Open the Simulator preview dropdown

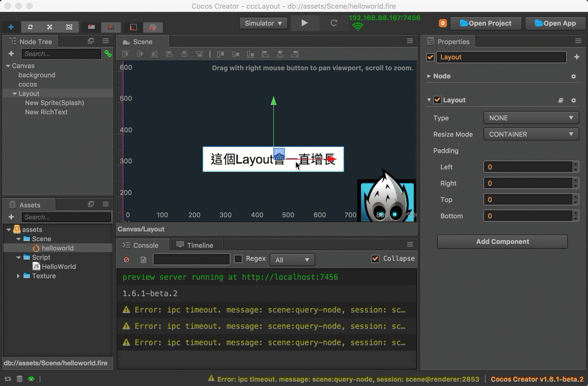tap(264, 23)
